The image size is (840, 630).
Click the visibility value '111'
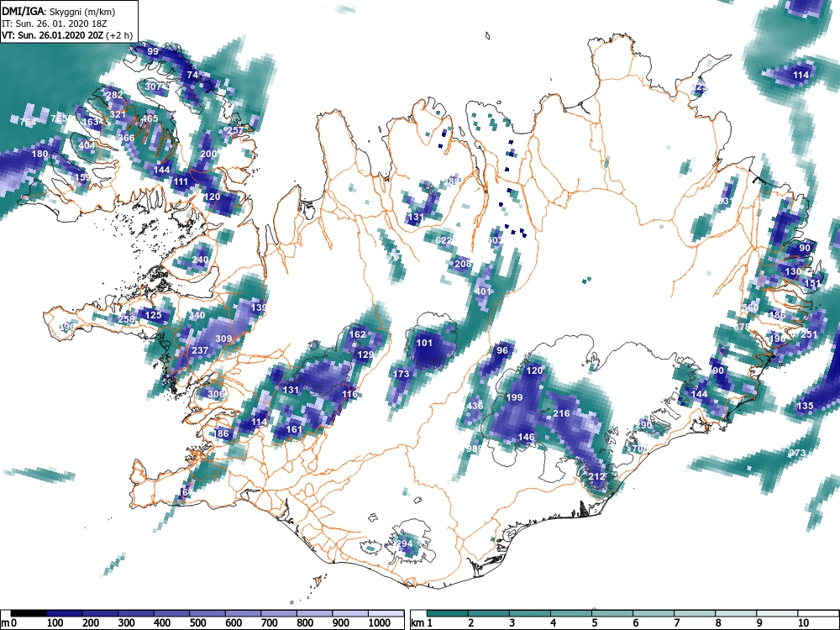181,181
